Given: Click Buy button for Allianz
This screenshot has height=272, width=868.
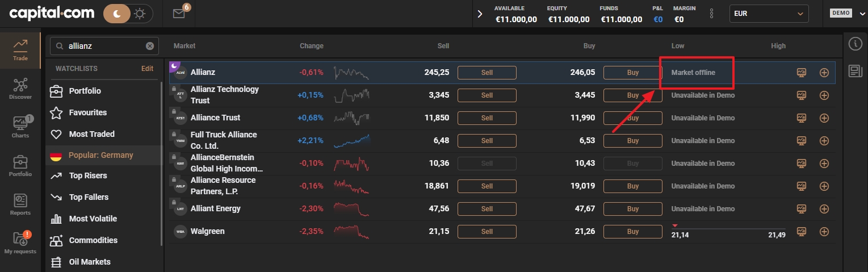Looking at the screenshot, I should (632, 73).
